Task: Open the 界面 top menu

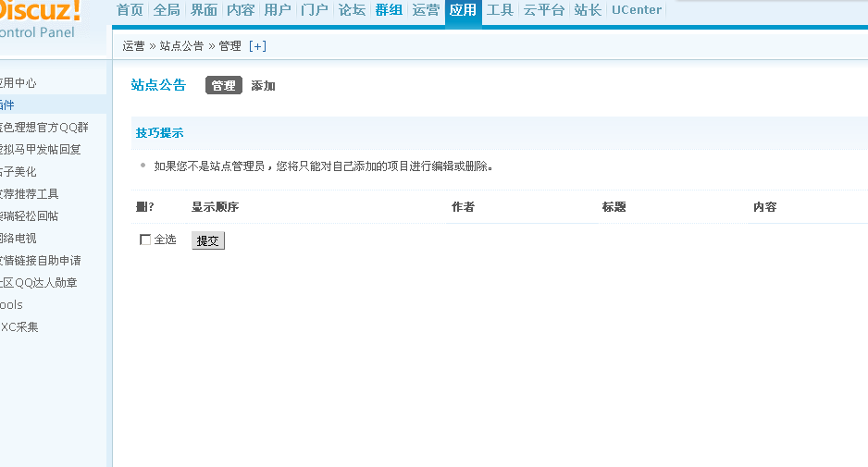Action: tap(204, 10)
